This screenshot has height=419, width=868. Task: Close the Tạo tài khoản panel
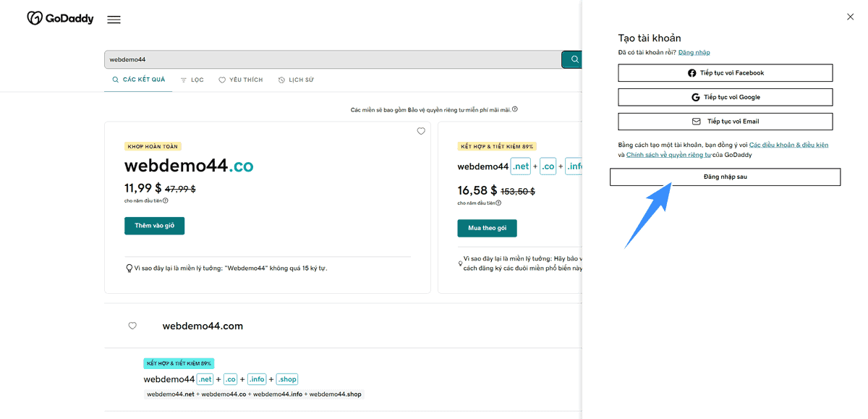(x=850, y=17)
